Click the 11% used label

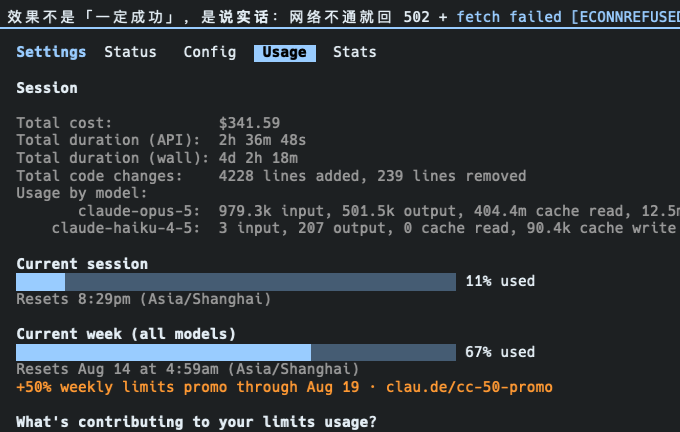500,281
